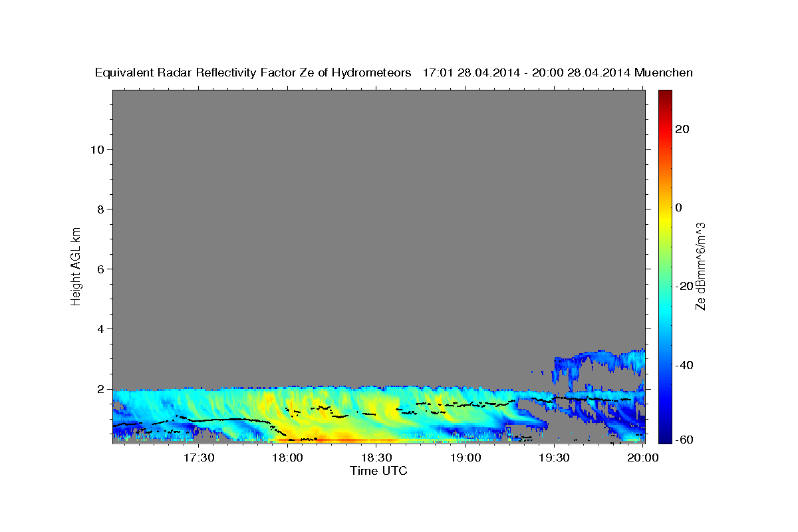This screenshot has height=532, width=798.
Task: Click the height tick label 8
Action: coord(101,209)
